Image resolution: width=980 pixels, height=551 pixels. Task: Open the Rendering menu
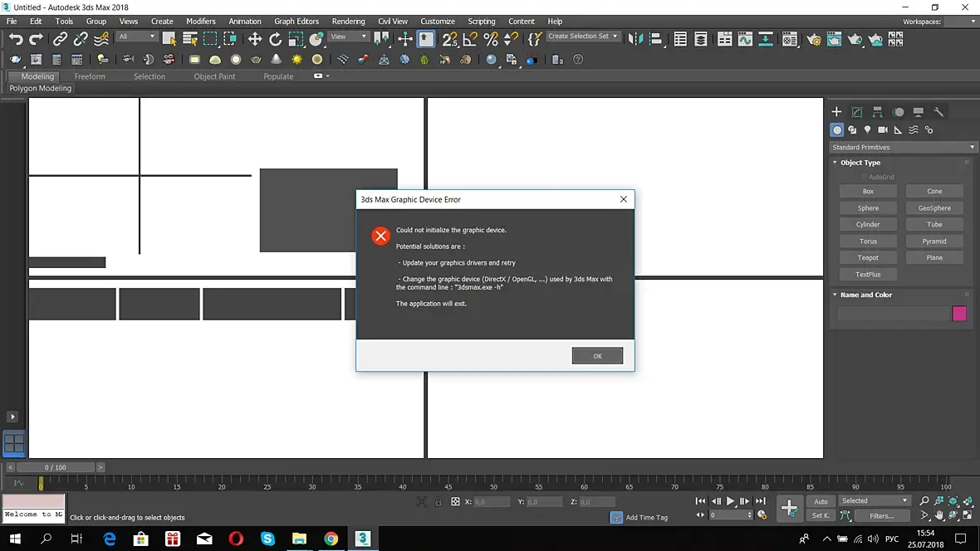(348, 21)
